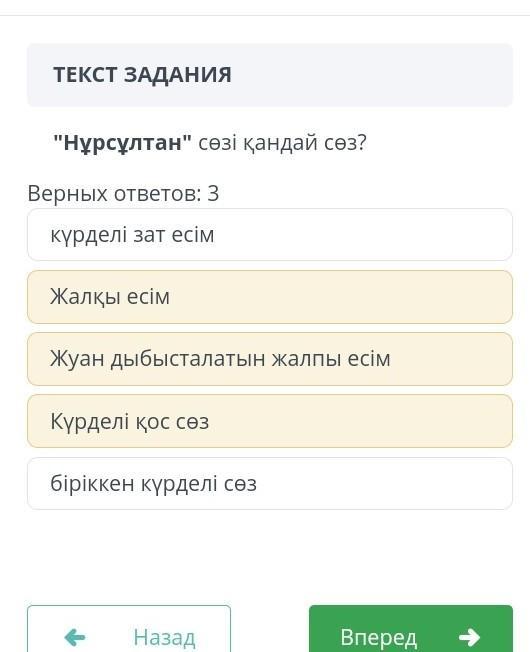
Task: Toggle off the 'Күрделі қос сөз' answer
Action: (x=270, y=421)
